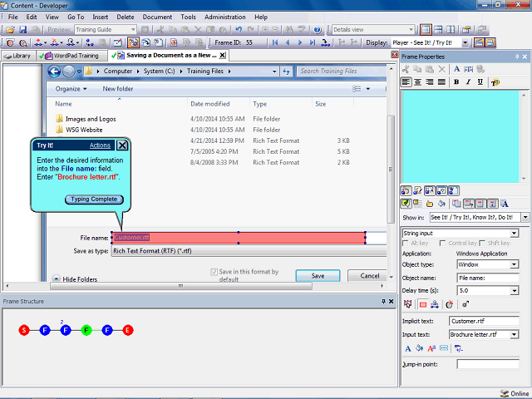
Task: Click the Date modified column header
Action: (210, 104)
